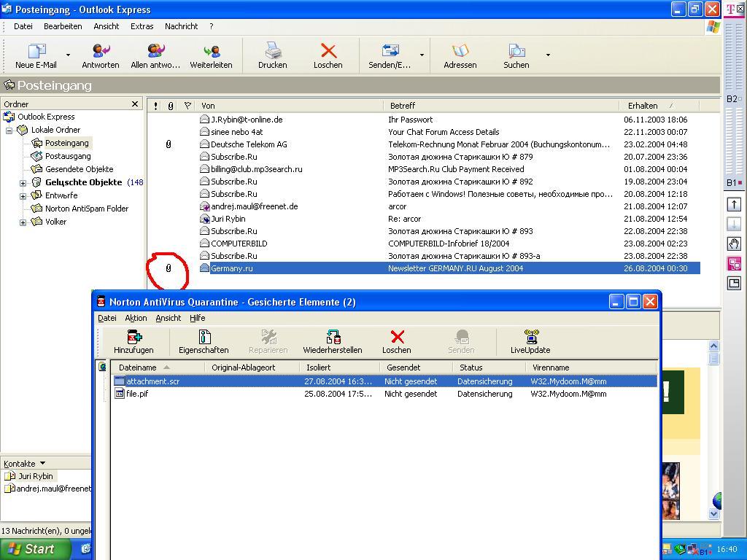Expand the Entwürfe folder node
Image resolution: width=747 pixels, height=560 pixels.
click(x=23, y=195)
